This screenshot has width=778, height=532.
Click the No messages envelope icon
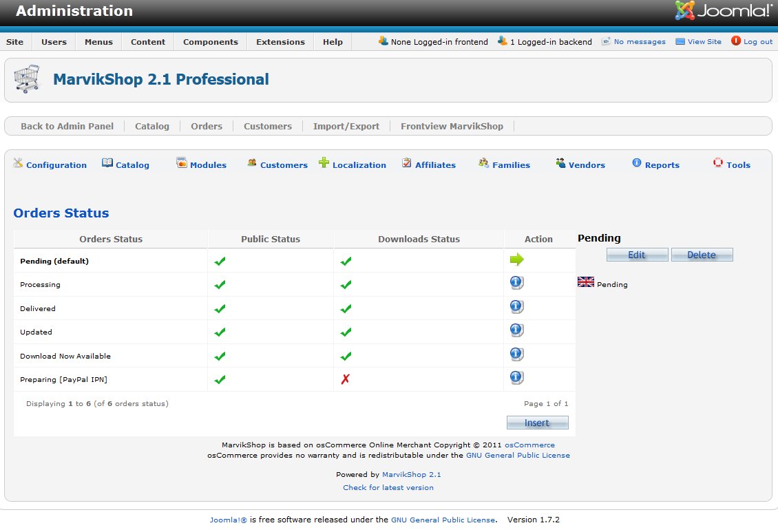pos(606,41)
